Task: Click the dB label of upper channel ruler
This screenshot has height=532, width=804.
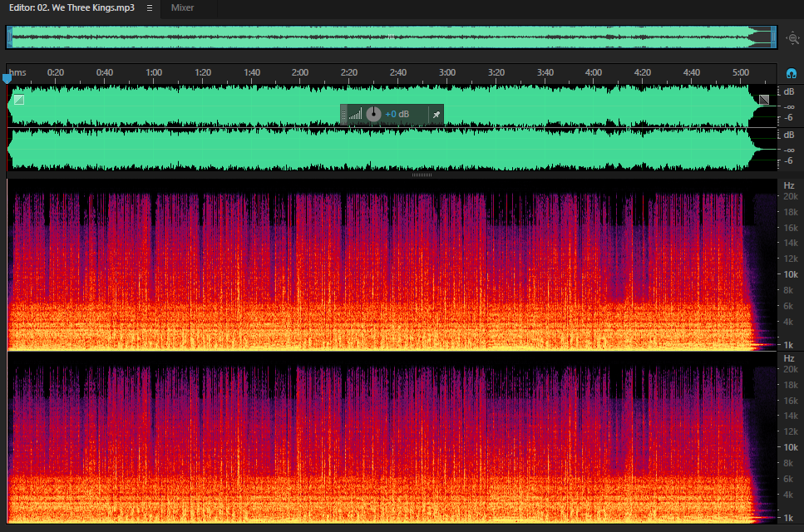Action: click(788, 91)
